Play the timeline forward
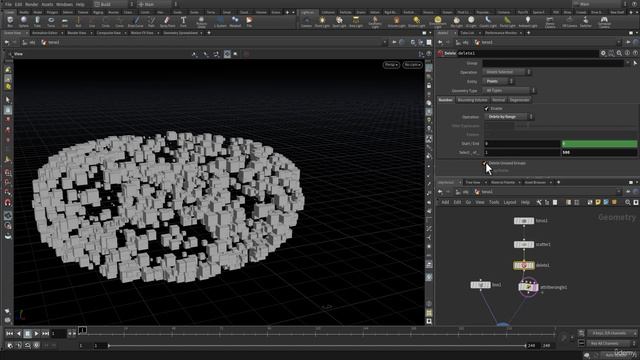Screen dimensions: 640x360 click(x=36, y=334)
